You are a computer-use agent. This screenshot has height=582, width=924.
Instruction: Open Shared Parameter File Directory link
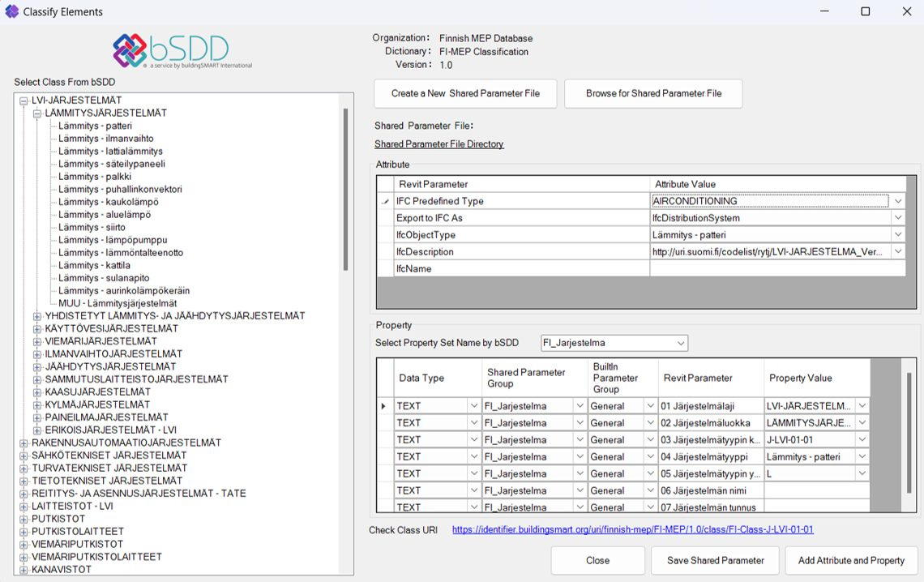click(x=439, y=144)
